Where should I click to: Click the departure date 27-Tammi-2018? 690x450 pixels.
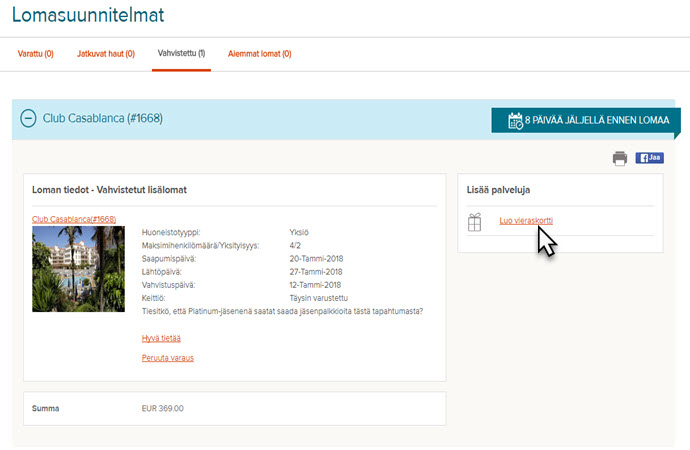pos(316,272)
